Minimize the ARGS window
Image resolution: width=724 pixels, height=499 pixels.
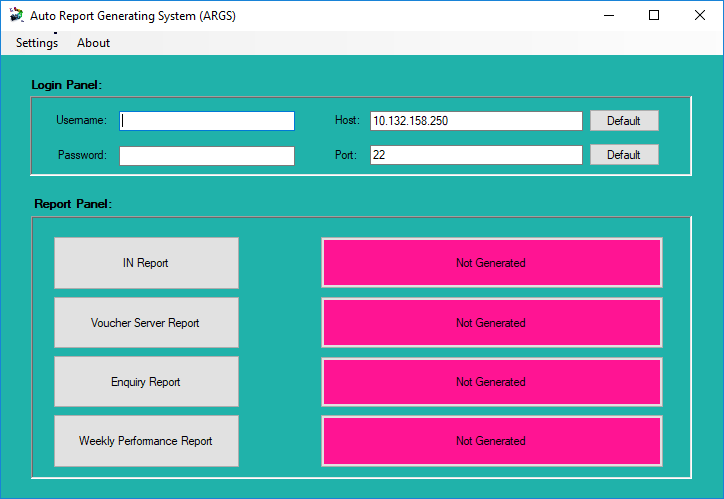click(608, 16)
